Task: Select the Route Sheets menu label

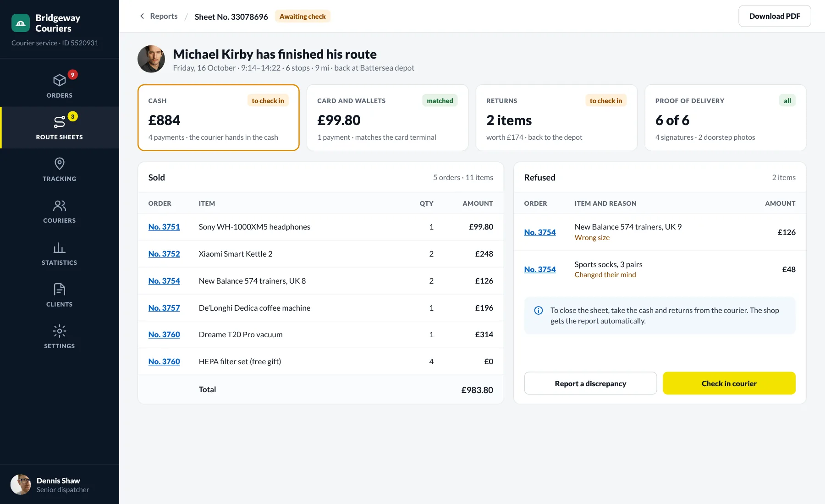Action: pyautogui.click(x=60, y=137)
